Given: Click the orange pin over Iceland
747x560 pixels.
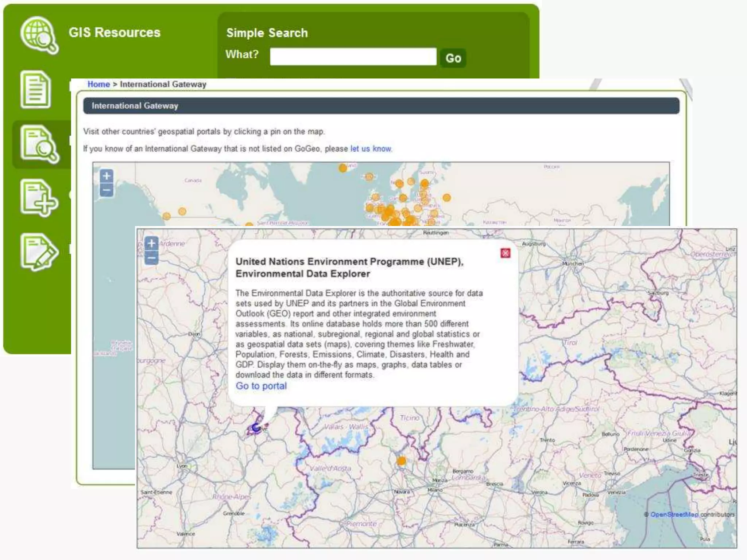Looking at the screenshot, I should [x=343, y=168].
